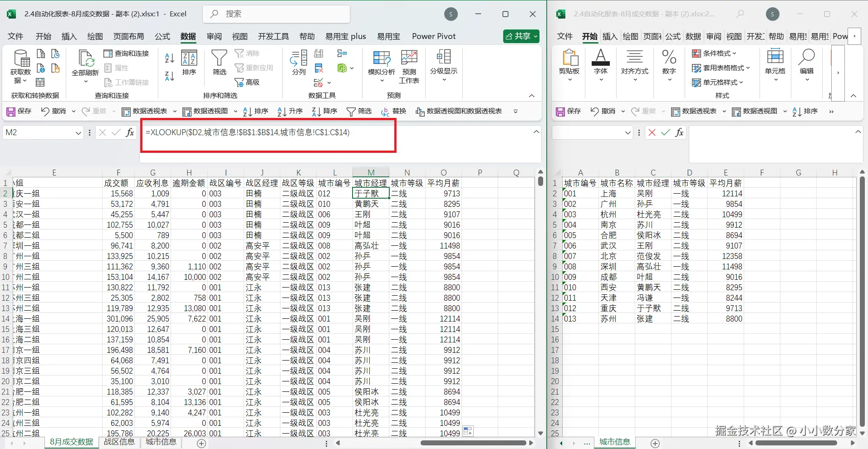Click the ribbon's A-to-Z ascending sort icon
The width and height of the screenshot is (868, 449).
point(170,58)
